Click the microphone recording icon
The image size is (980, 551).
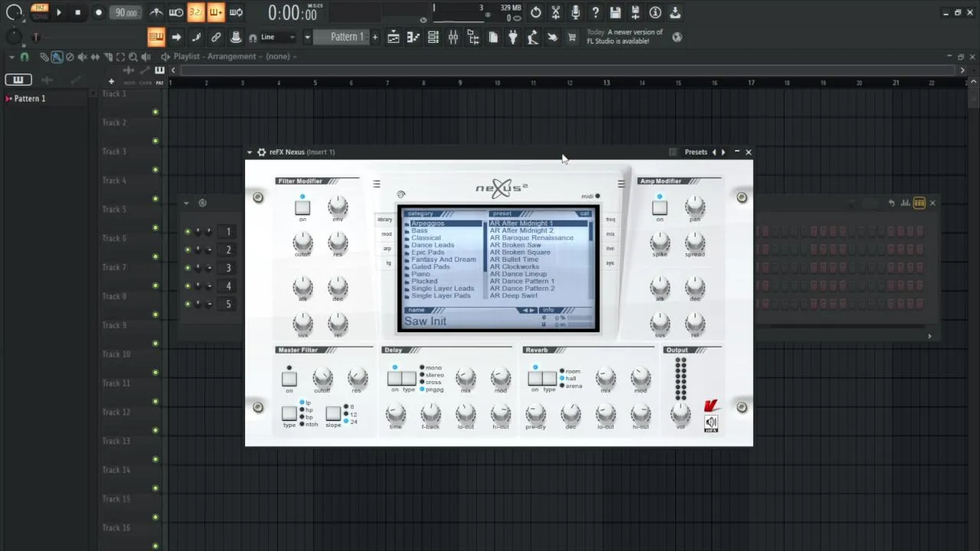576,12
